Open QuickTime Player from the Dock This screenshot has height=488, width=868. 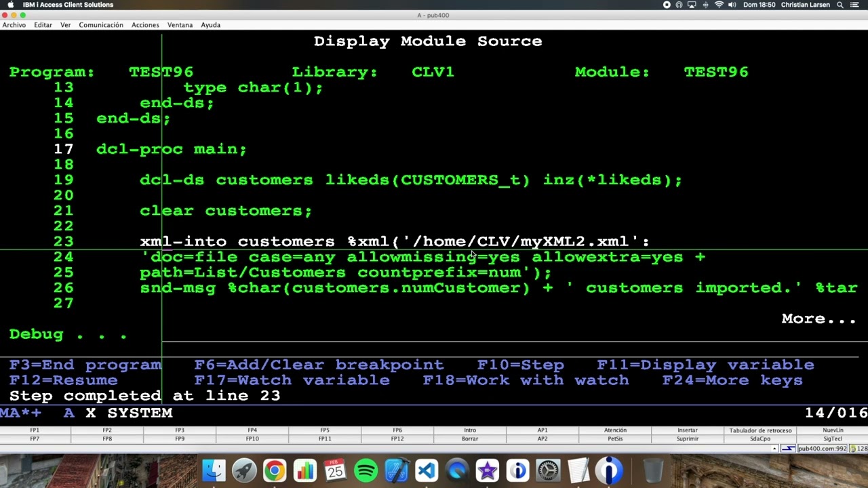(457, 470)
